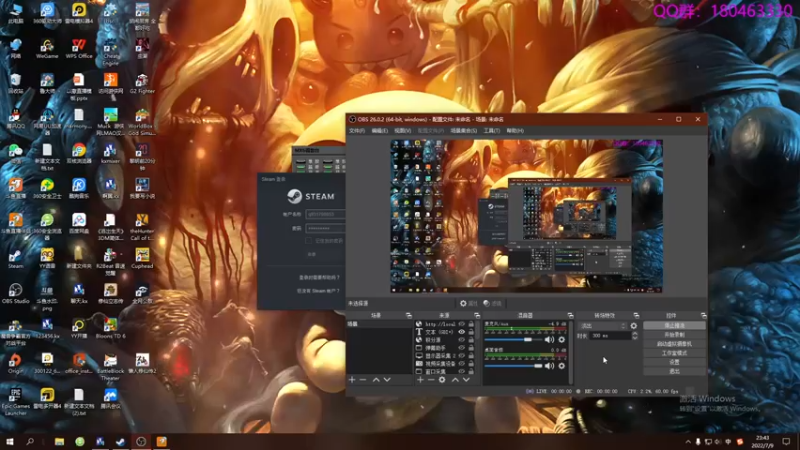
Task: Click the 退出 exit button in OBS controls
Action: (x=674, y=371)
